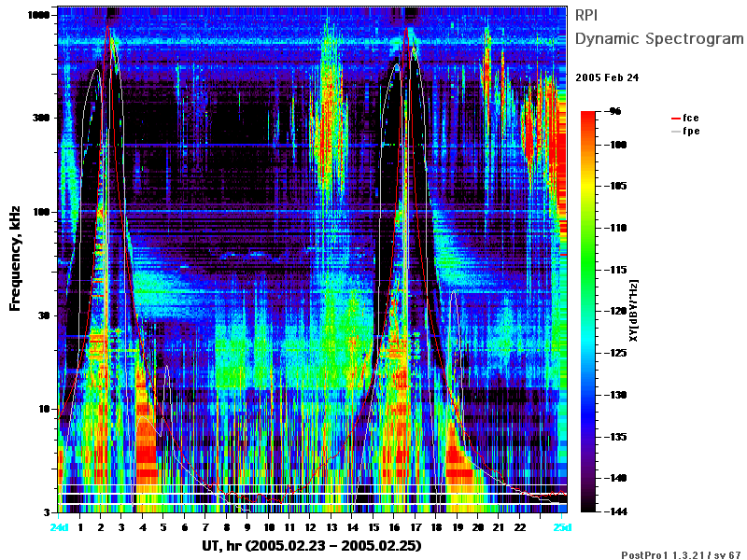This screenshot has width=747, height=560.
Task: Click the 1000 kHz frequency tick
Action: (x=38, y=15)
